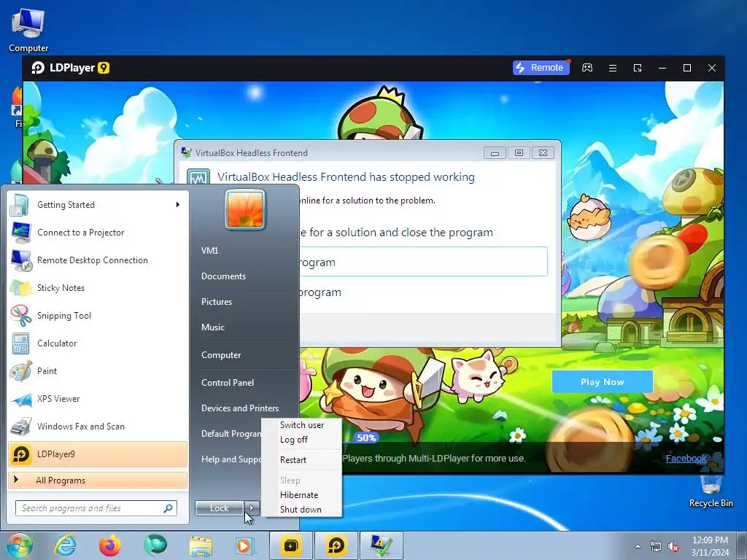This screenshot has height=560, width=747.
Task: Select the highlighted close program option
Action: pyautogui.click(x=424, y=262)
